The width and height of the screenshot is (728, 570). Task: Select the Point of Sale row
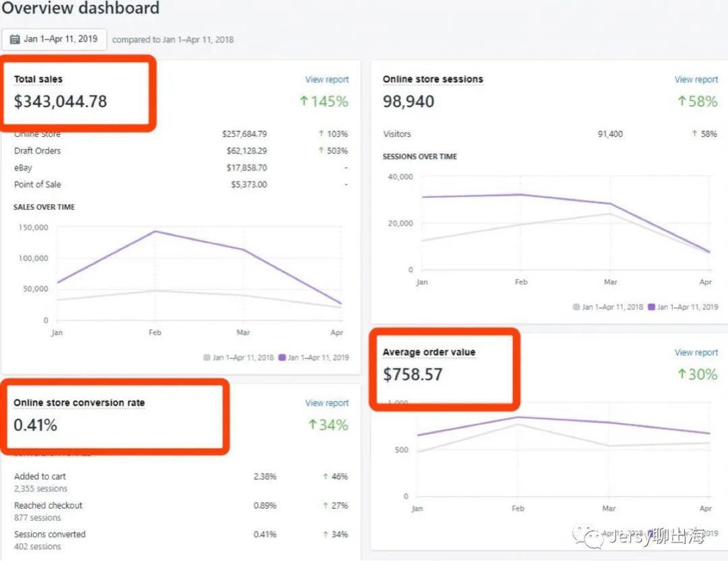tap(38, 185)
